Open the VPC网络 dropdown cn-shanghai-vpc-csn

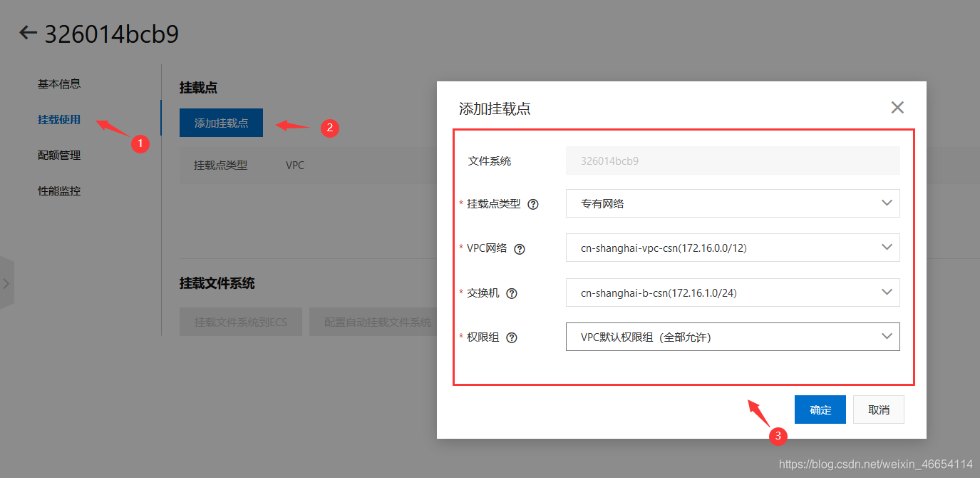pyautogui.click(x=733, y=248)
